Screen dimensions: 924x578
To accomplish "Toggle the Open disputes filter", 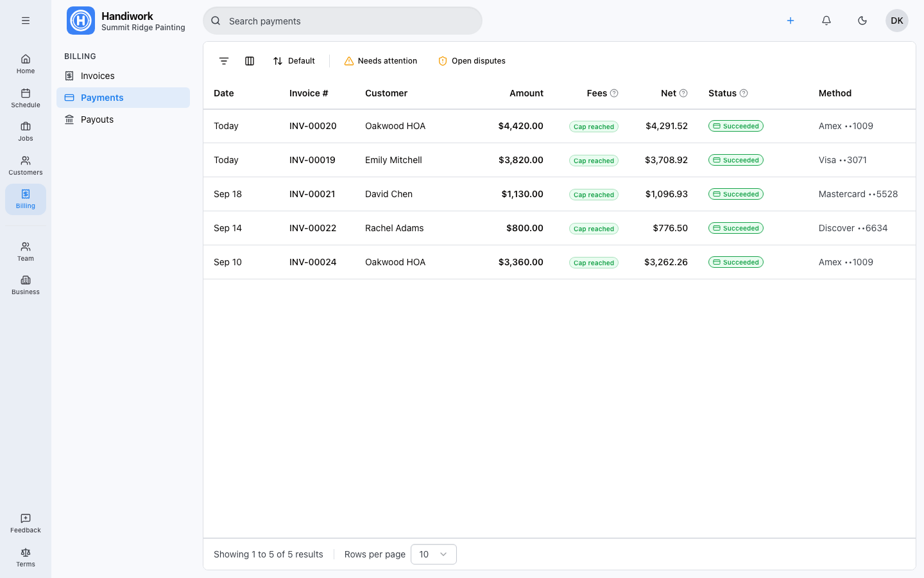I will pos(472,61).
